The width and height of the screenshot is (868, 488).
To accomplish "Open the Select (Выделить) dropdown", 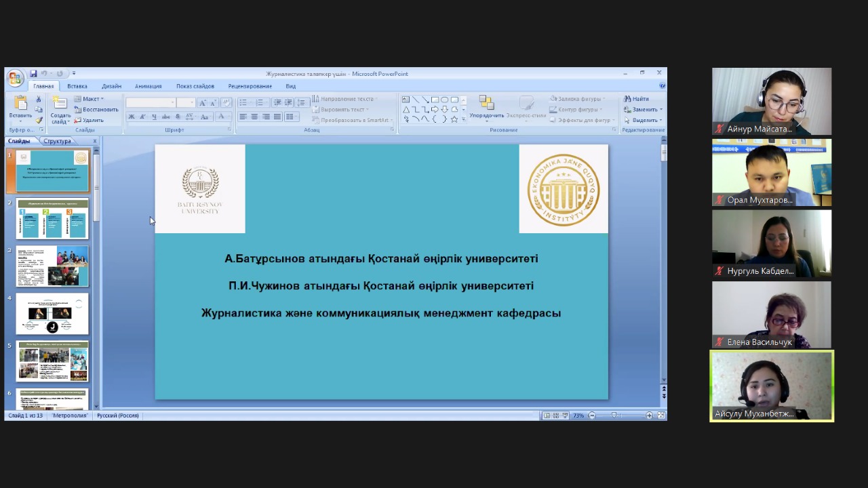I will [643, 120].
